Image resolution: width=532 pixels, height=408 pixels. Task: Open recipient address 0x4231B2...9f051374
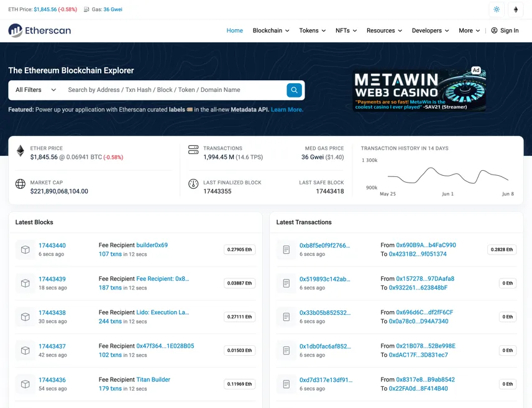point(418,254)
